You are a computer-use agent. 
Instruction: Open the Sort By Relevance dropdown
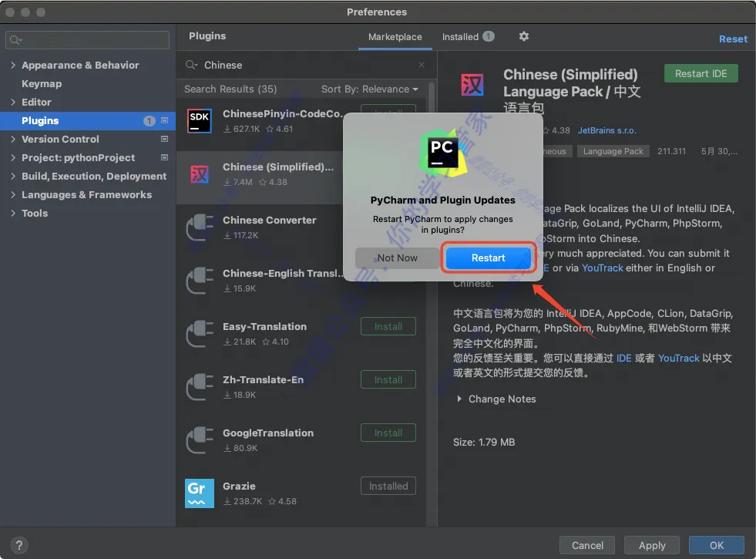pyautogui.click(x=370, y=89)
